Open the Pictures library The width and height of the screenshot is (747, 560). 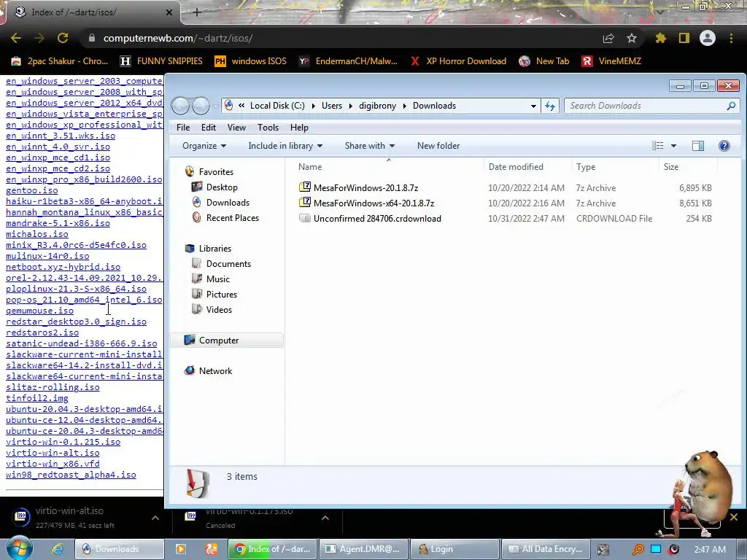[x=222, y=295]
